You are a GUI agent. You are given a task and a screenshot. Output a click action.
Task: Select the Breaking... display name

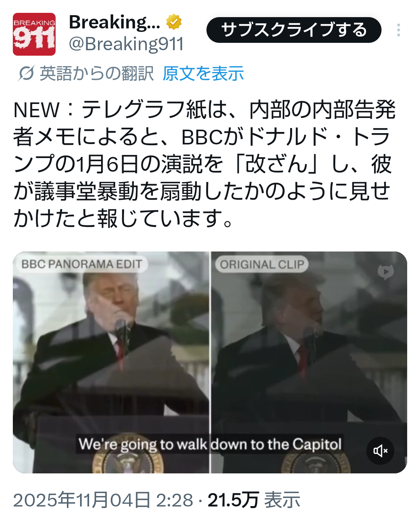tap(114, 22)
